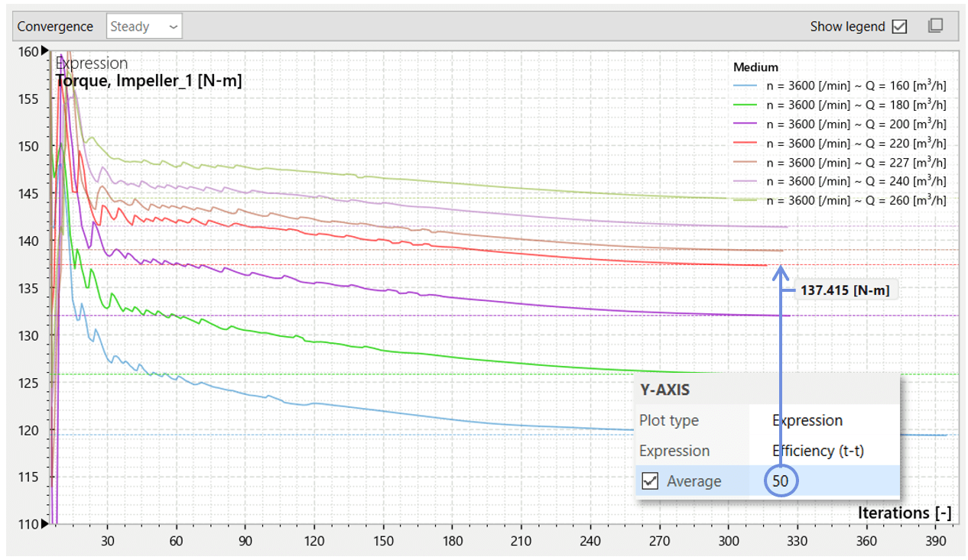Click the 137.415 [N-m] value label
Screen dimensions: 968x560
tap(846, 290)
